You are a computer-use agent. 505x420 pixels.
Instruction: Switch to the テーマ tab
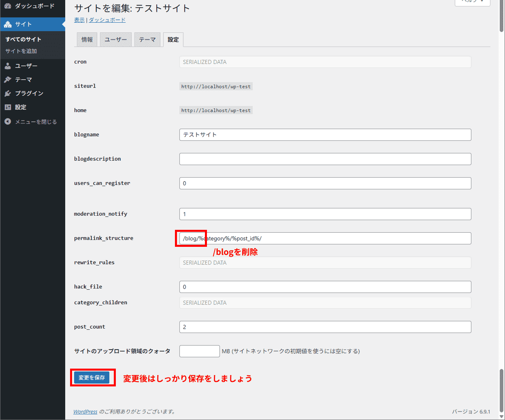[147, 39]
